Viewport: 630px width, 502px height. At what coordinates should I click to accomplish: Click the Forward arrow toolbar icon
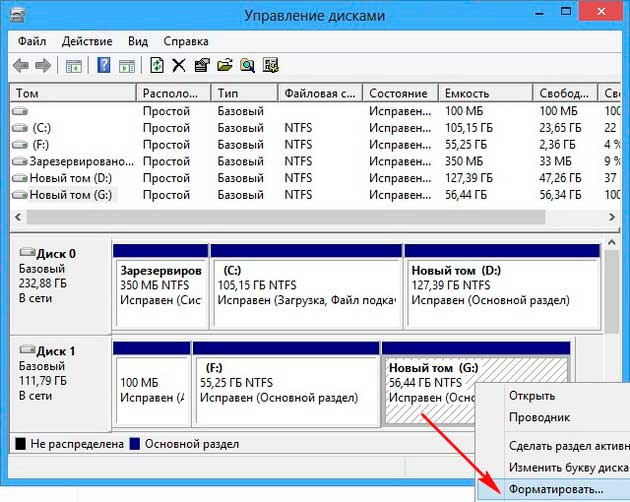tap(43, 65)
